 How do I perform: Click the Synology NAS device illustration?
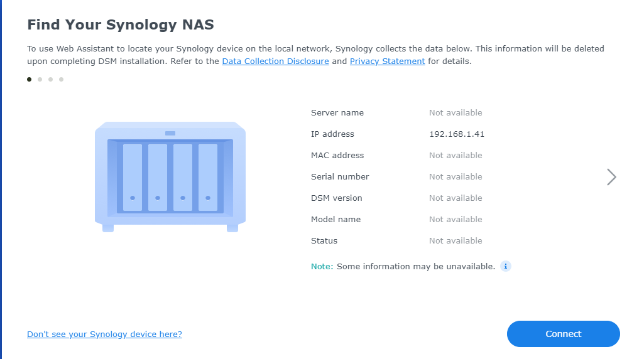click(170, 176)
